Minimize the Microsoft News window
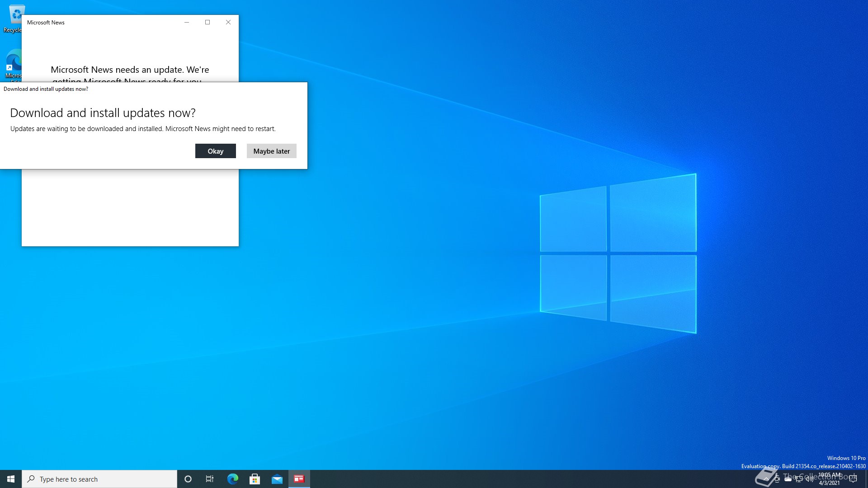This screenshot has width=868, height=488. [187, 22]
